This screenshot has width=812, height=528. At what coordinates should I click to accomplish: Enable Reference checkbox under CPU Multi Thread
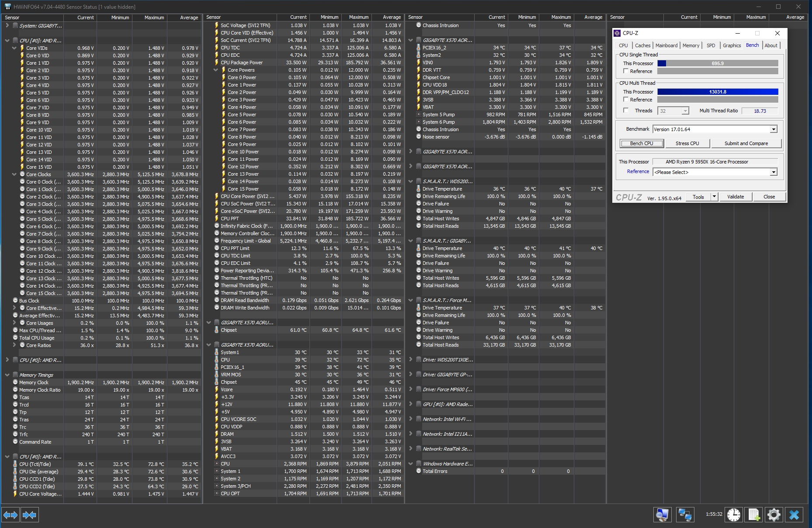pyautogui.click(x=626, y=100)
